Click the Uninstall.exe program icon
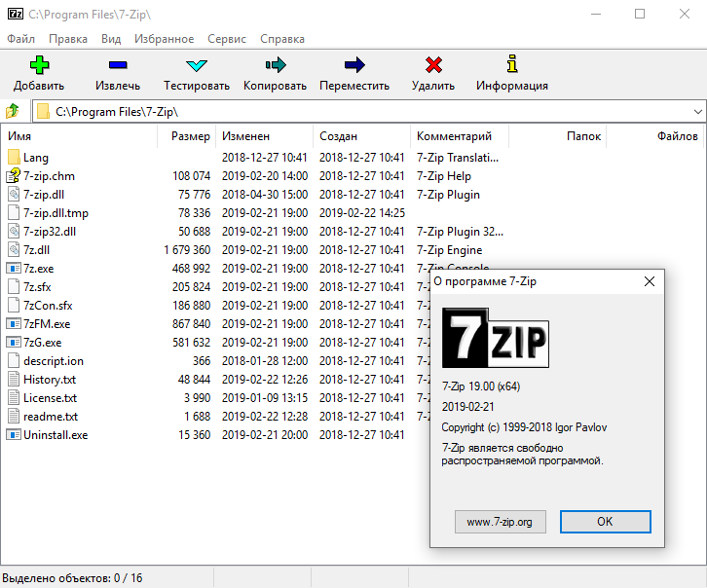This screenshot has width=707, height=588. coord(14,434)
